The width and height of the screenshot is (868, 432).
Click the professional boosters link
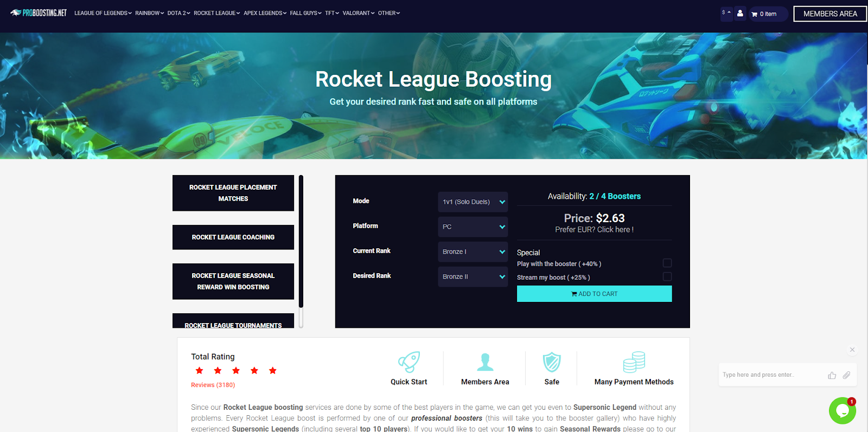446,418
